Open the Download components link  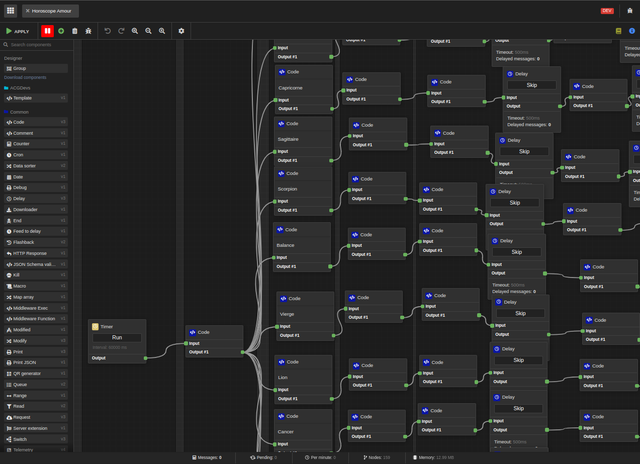(x=25, y=78)
